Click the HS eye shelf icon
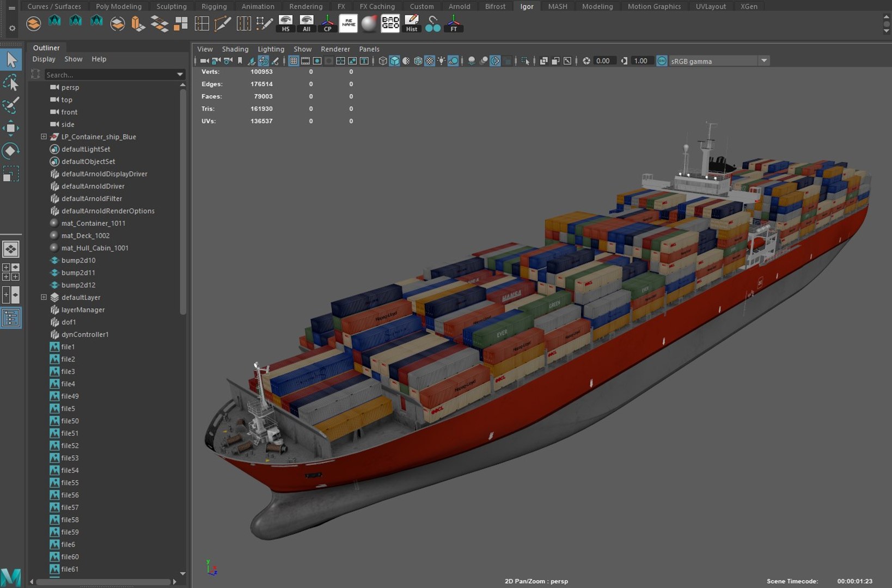This screenshot has height=588, width=892. click(285, 23)
